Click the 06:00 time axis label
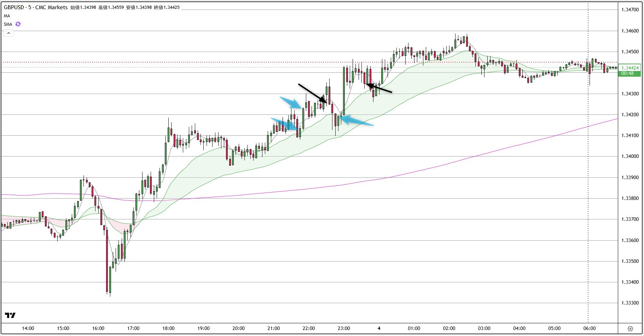 (x=589, y=328)
